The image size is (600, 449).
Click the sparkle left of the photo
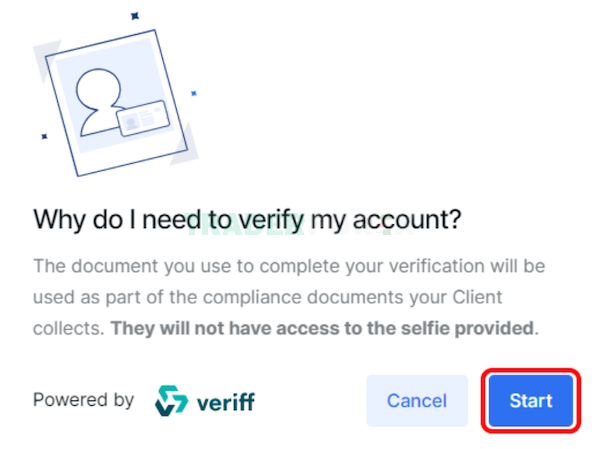click(44, 136)
